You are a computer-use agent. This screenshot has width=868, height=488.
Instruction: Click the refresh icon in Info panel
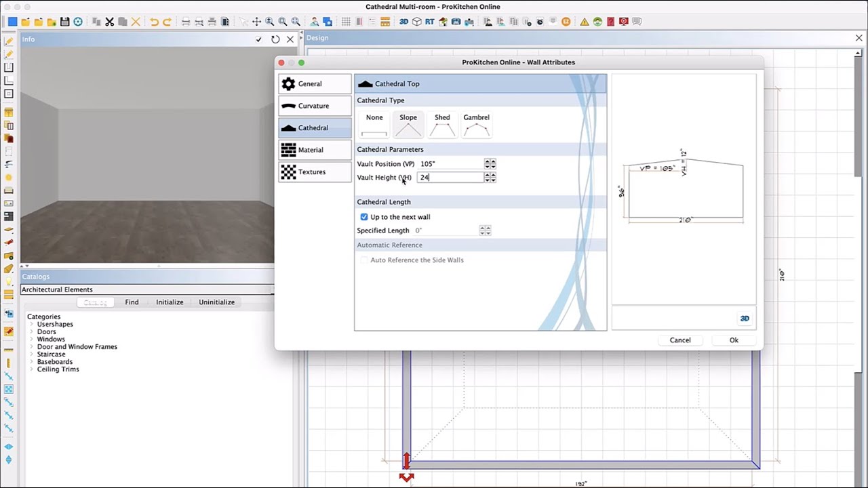(x=275, y=39)
